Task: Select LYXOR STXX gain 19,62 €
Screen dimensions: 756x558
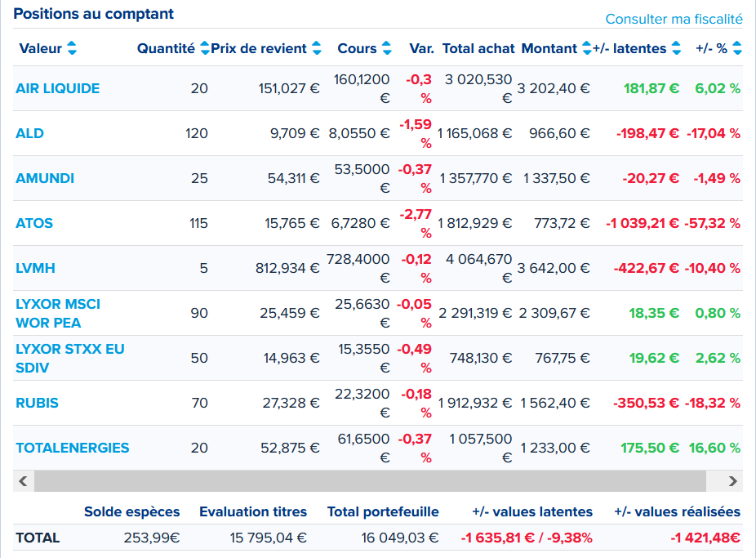Action: [x=654, y=358]
